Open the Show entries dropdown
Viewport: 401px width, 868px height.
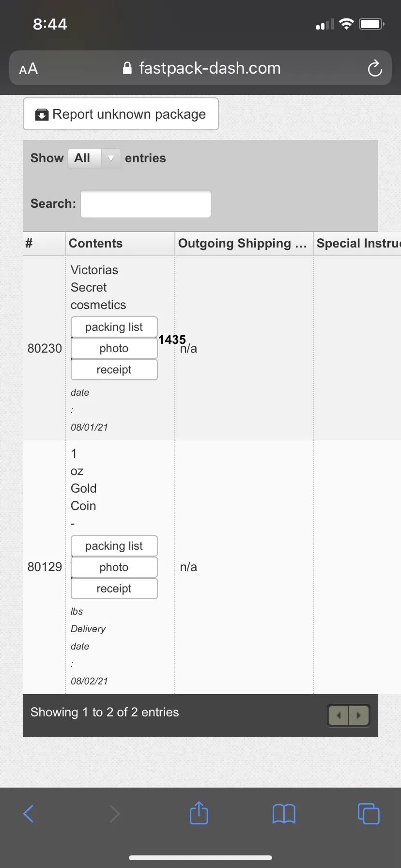[x=94, y=158]
